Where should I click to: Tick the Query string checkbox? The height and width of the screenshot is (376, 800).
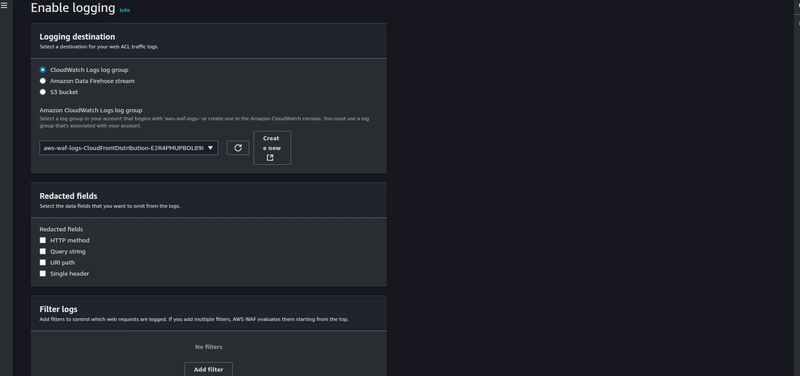43,252
